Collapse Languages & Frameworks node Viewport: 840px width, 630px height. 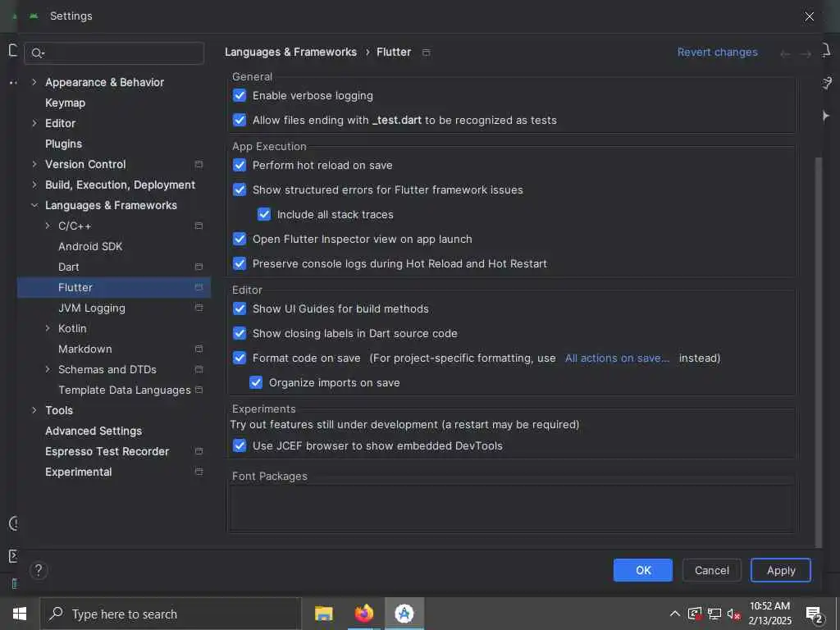tap(34, 205)
